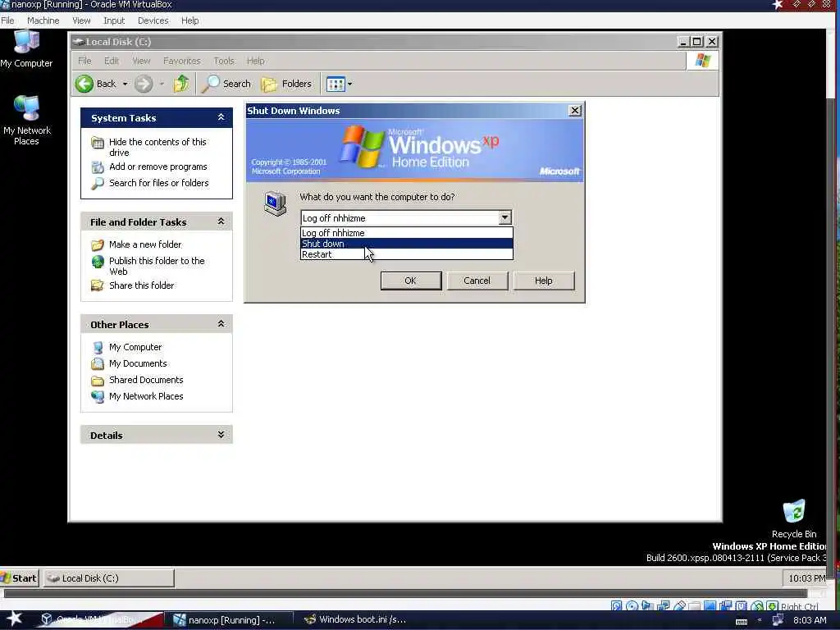This screenshot has height=630, width=840.
Task: Open My Documents in Other Places
Action: (138, 363)
